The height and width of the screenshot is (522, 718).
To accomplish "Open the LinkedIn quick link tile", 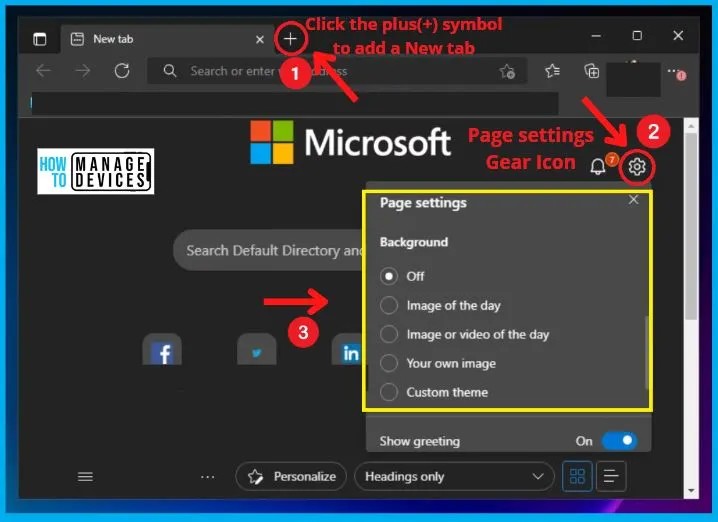I will pos(349,349).
